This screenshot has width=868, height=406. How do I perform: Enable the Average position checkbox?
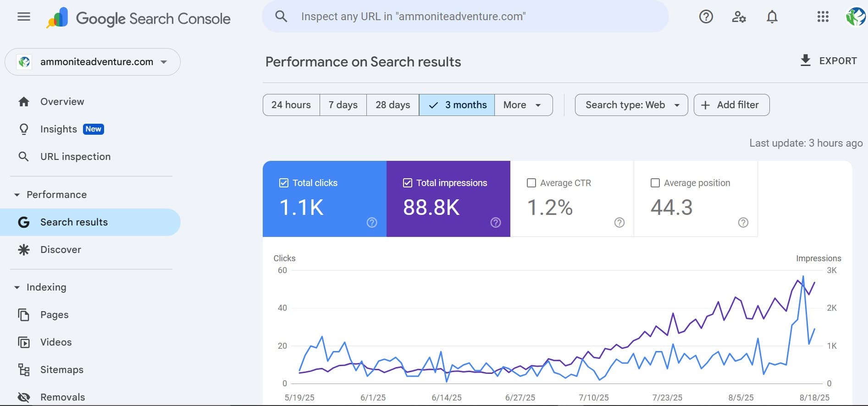(655, 183)
